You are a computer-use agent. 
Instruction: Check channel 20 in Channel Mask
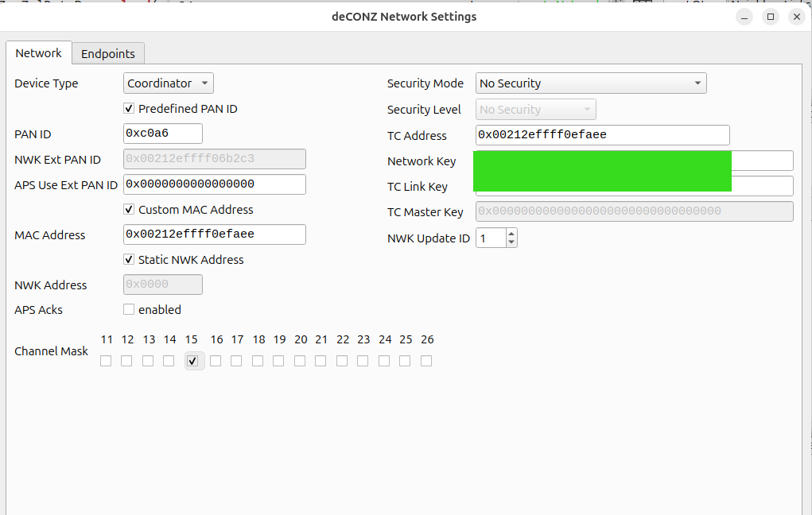pos(300,361)
